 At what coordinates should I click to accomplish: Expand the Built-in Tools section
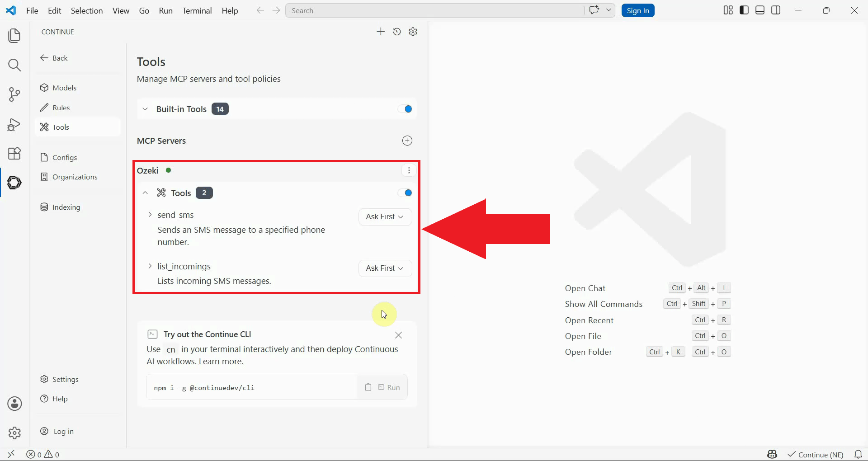[x=145, y=109]
